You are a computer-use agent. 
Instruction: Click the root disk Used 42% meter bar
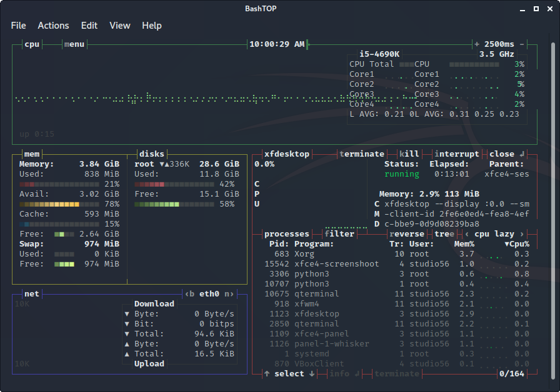(174, 184)
